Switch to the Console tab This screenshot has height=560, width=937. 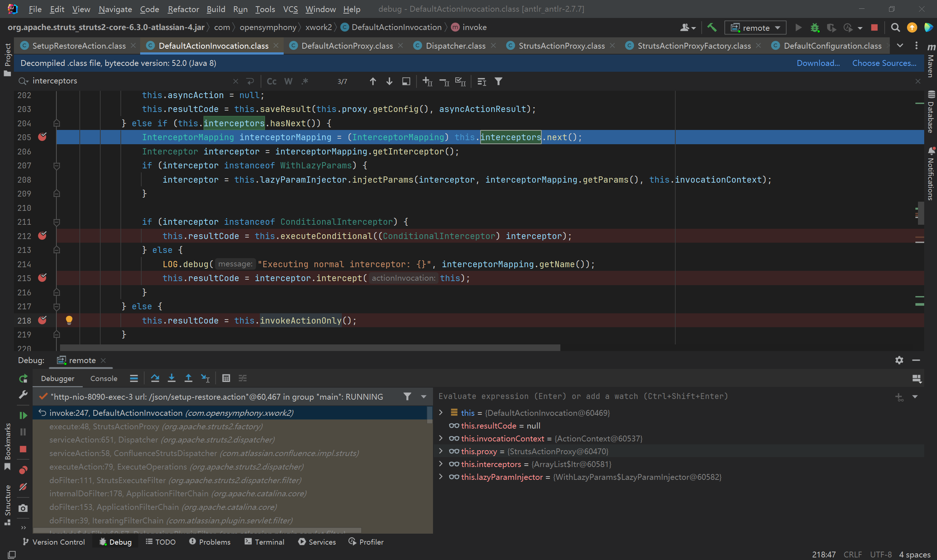(103, 378)
